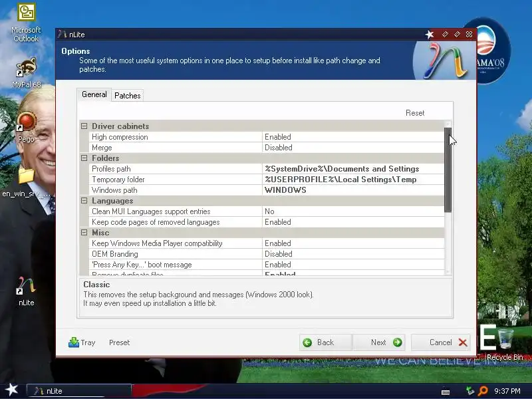Edit the Windows path WINDOWS value
Image resolution: width=532 pixels, height=399 pixels.
click(353, 190)
